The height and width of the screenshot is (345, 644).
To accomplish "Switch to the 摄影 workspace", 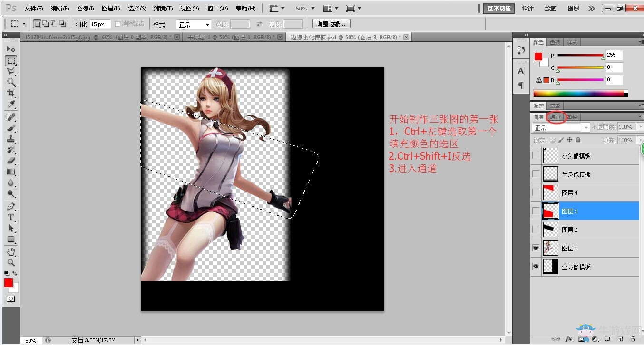I will point(574,9).
